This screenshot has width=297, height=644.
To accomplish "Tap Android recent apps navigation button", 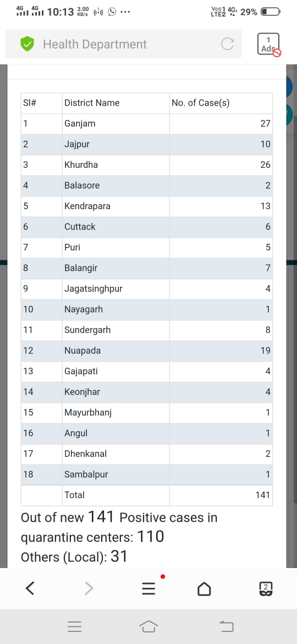I will tap(75, 626).
